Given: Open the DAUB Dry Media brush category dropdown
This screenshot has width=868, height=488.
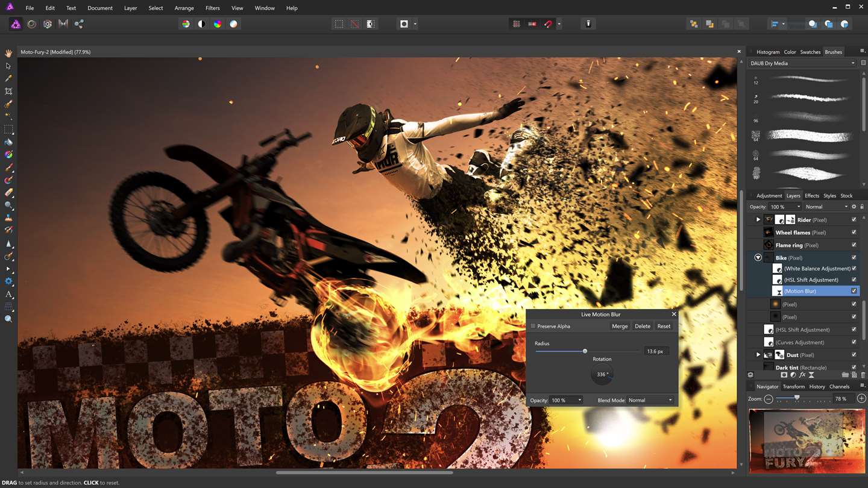Looking at the screenshot, I should coord(802,63).
